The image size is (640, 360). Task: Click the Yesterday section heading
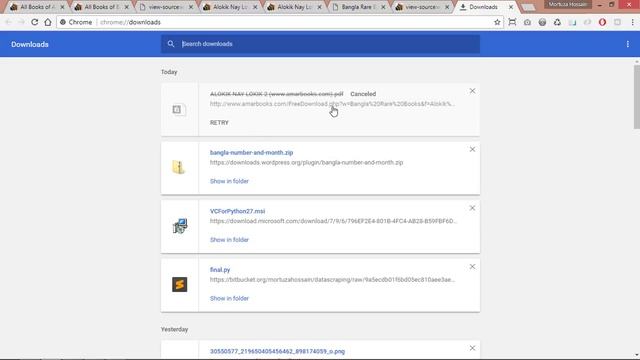pyautogui.click(x=174, y=329)
